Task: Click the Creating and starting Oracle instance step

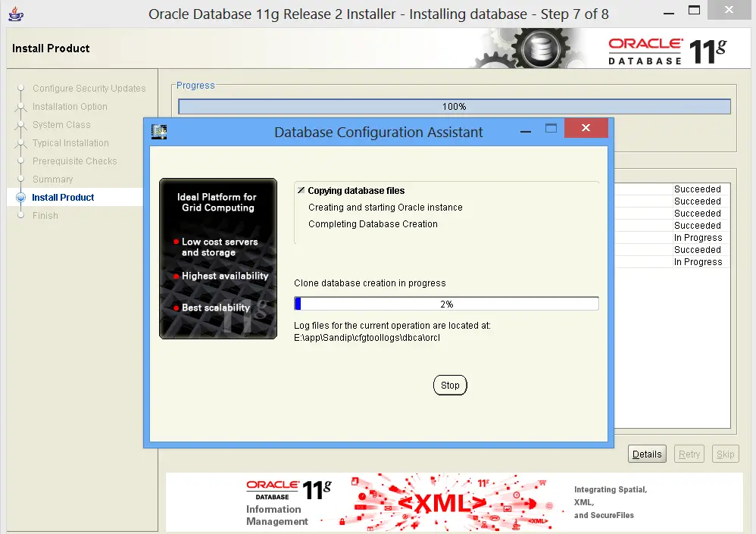Action: pos(385,208)
